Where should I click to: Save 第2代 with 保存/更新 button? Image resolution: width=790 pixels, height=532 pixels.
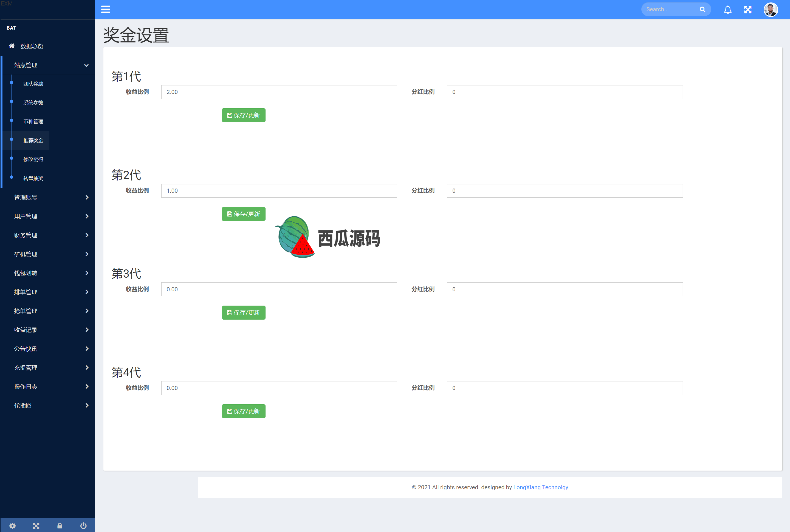point(243,214)
